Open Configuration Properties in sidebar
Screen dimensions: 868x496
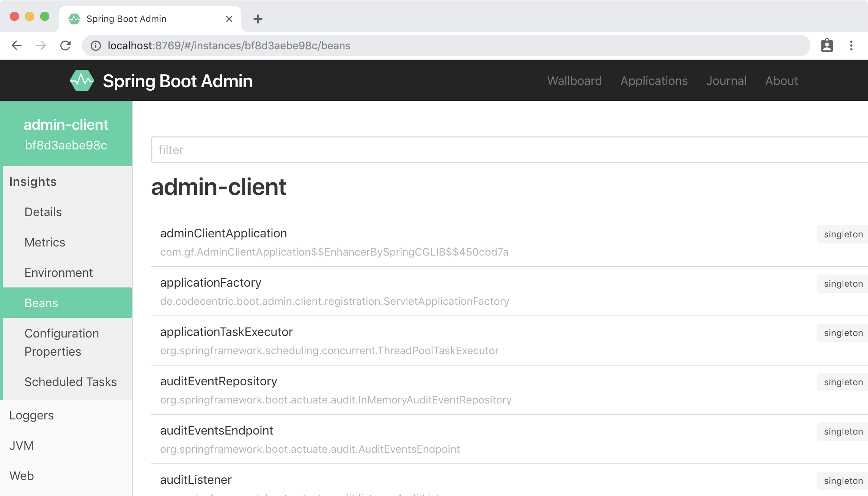(62, 342)
